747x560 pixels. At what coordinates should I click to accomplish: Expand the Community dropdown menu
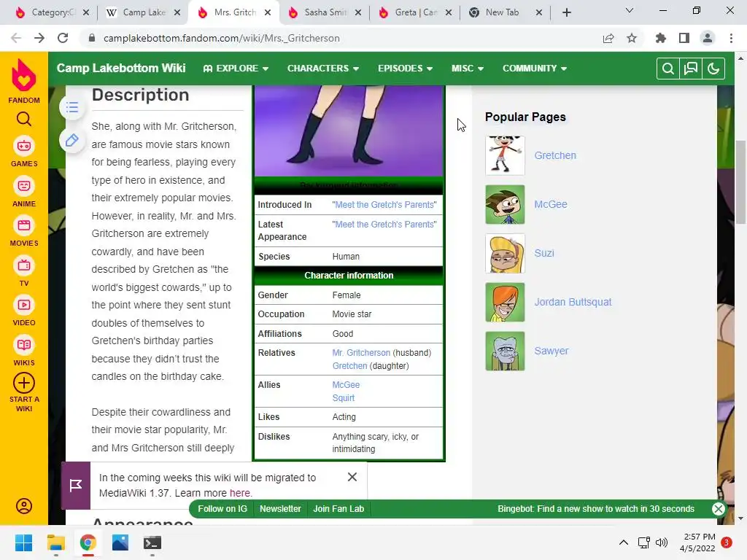click(x=535, y=68)
